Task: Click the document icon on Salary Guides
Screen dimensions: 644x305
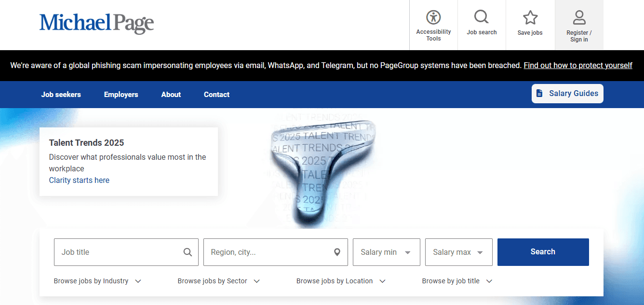Action: [539, 94]
